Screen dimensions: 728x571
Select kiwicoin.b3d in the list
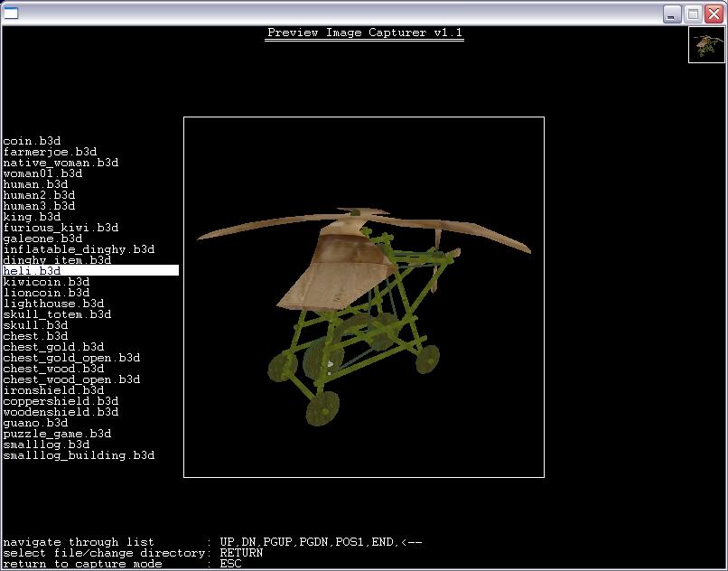click(x=46, y=282)
